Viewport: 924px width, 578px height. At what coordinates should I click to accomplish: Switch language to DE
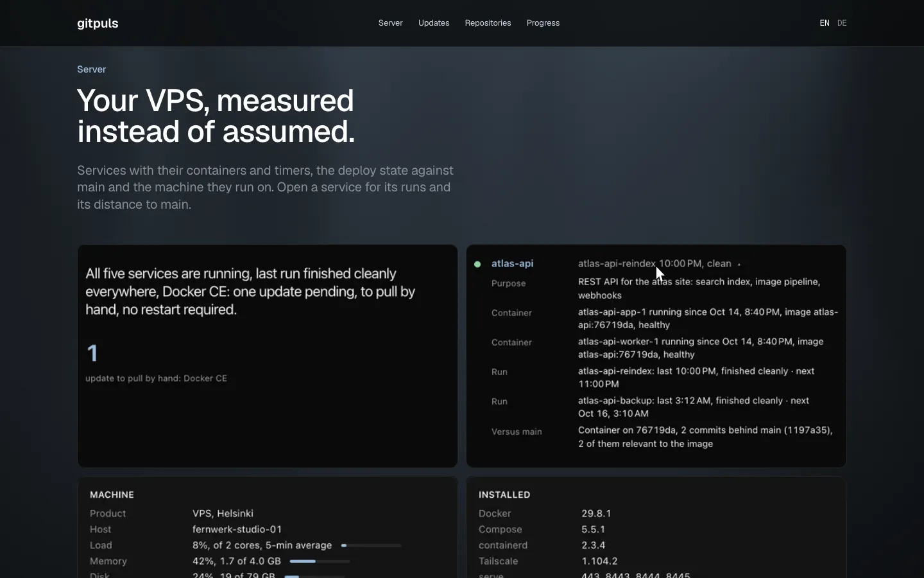pyautogui.click(x=842, y=23)
